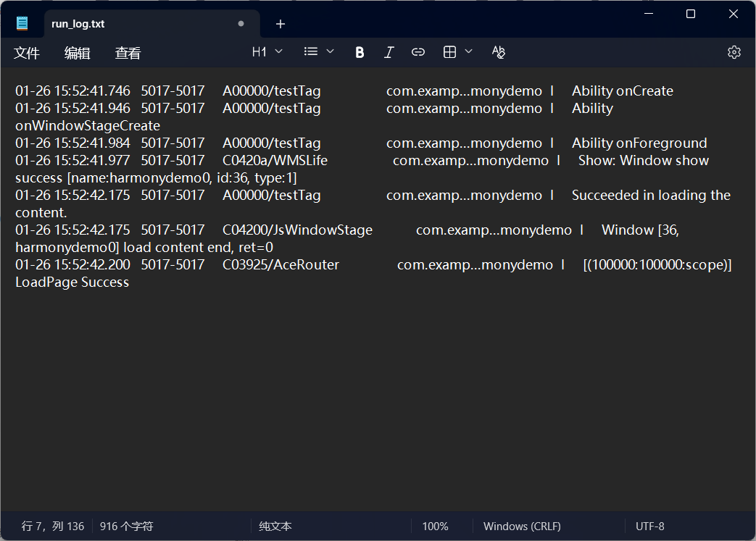
Task: Click the Windows (CRLF) line ending indicator
Action: click(x=522, y=526)
